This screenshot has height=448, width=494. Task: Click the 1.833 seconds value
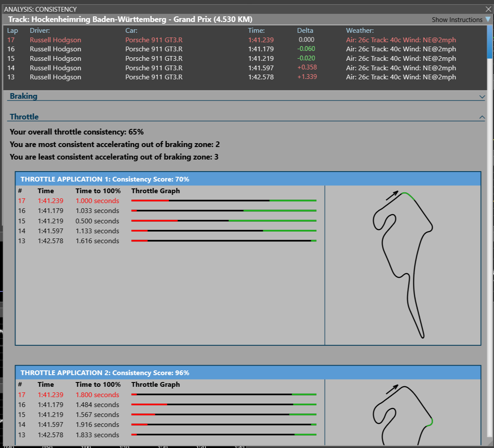click(x=98, y=435)
